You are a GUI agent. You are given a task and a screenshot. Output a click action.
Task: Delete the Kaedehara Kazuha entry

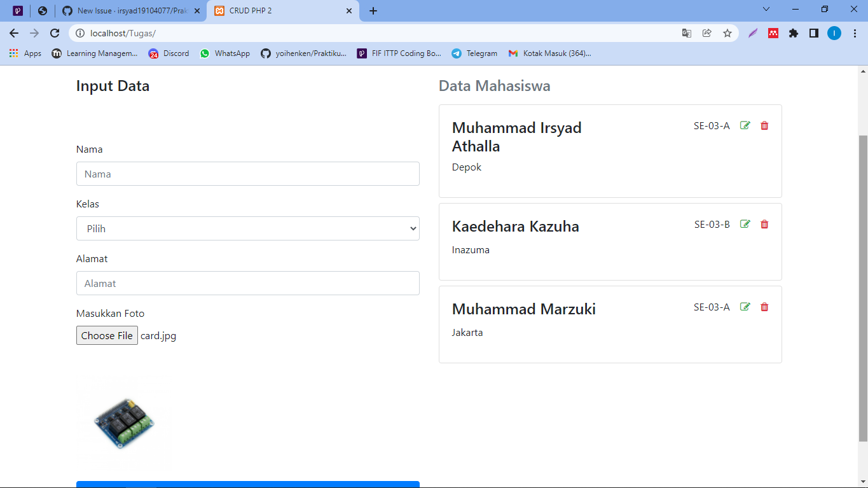click(x=764, y=224)
